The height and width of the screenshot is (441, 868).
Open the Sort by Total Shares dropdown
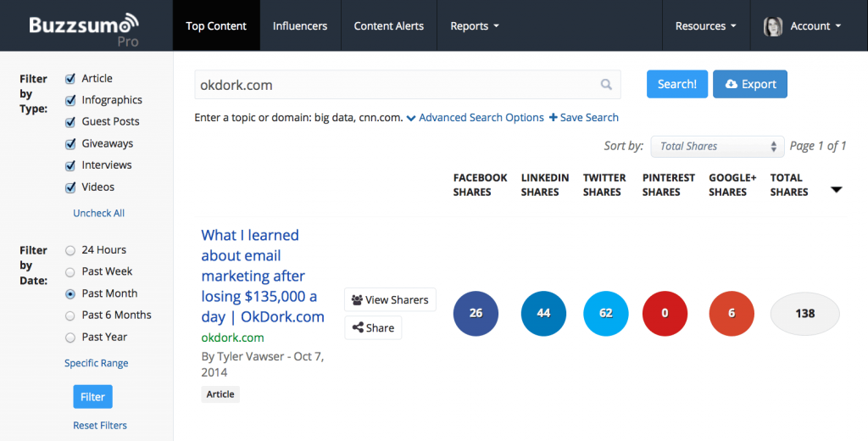(717, 146)
